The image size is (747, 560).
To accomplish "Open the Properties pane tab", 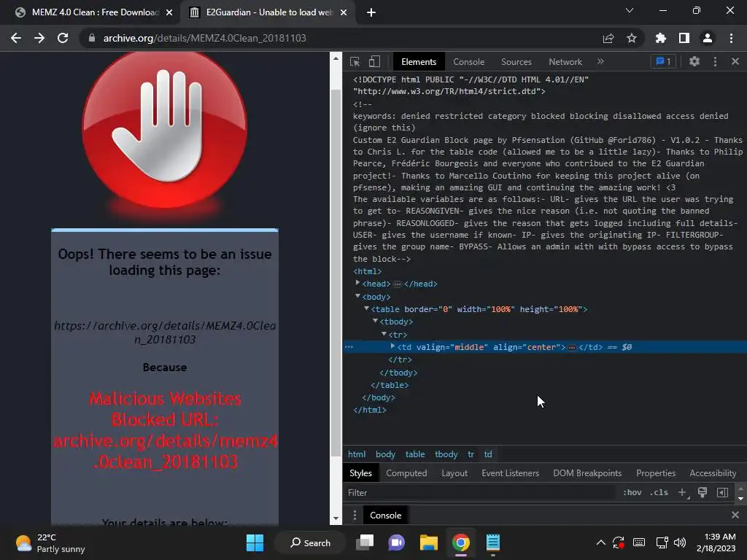I will click(x=656, y=473).
